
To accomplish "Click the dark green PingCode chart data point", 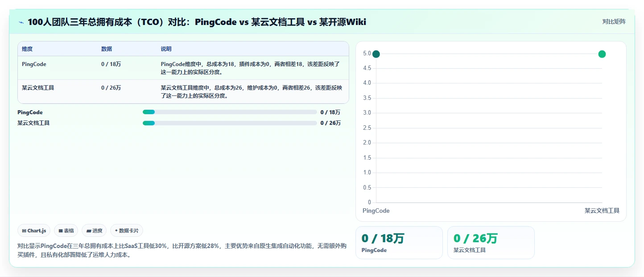I will (376, 54).
